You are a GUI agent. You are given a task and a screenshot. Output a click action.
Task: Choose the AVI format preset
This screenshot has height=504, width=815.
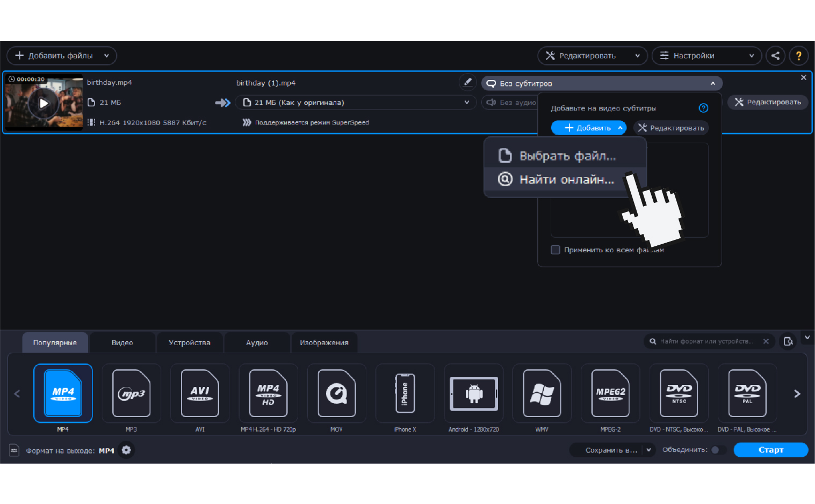click(x=200, y=393)
